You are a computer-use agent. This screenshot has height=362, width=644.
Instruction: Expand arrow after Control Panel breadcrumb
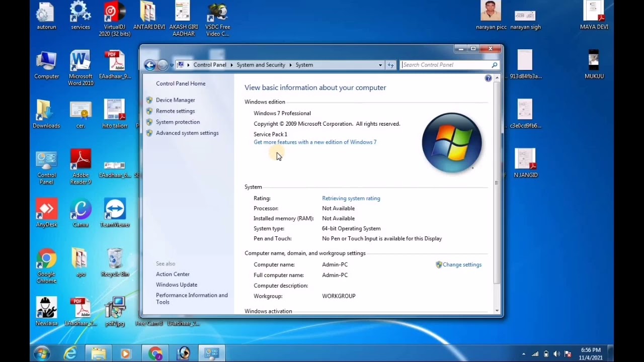232,65
